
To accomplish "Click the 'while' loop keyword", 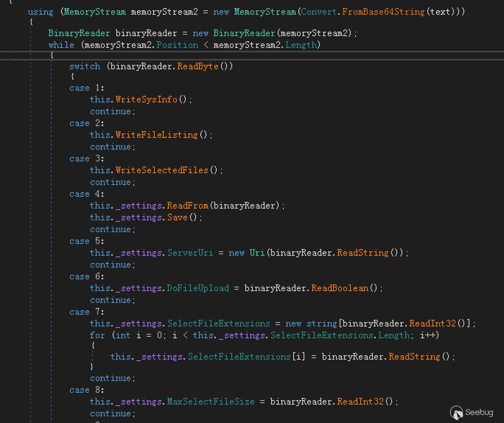I will [x=61, y=45].
